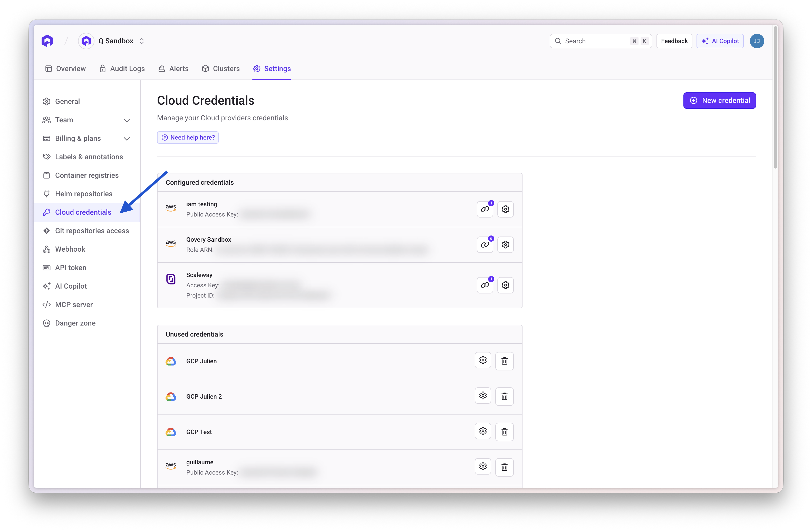Click the Search field in the header
812x531 pixels.
(x=601, y=41)
